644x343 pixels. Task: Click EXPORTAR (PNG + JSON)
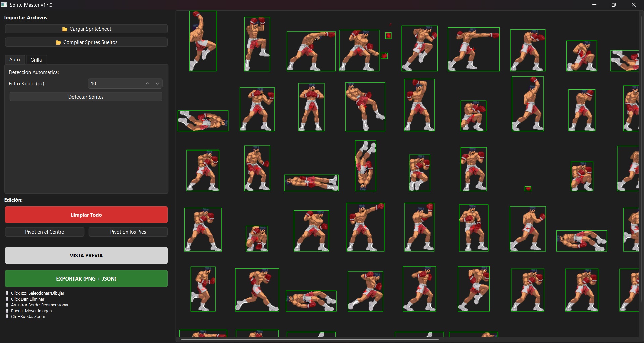(86, 278)
